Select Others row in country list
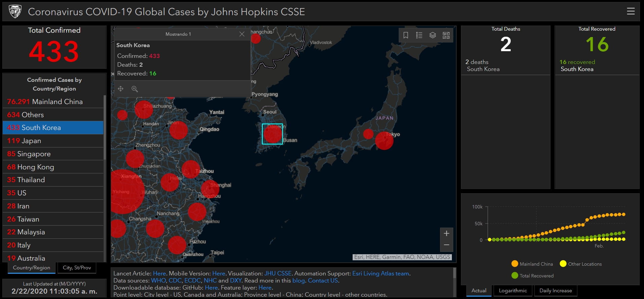This screenshot has width=644, height=299. [53, 115]
